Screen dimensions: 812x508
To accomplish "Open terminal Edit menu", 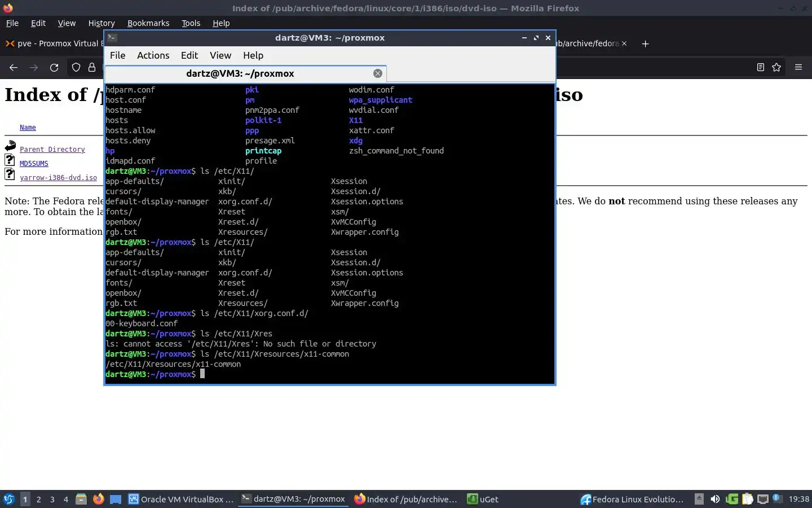I will [189, 55].
